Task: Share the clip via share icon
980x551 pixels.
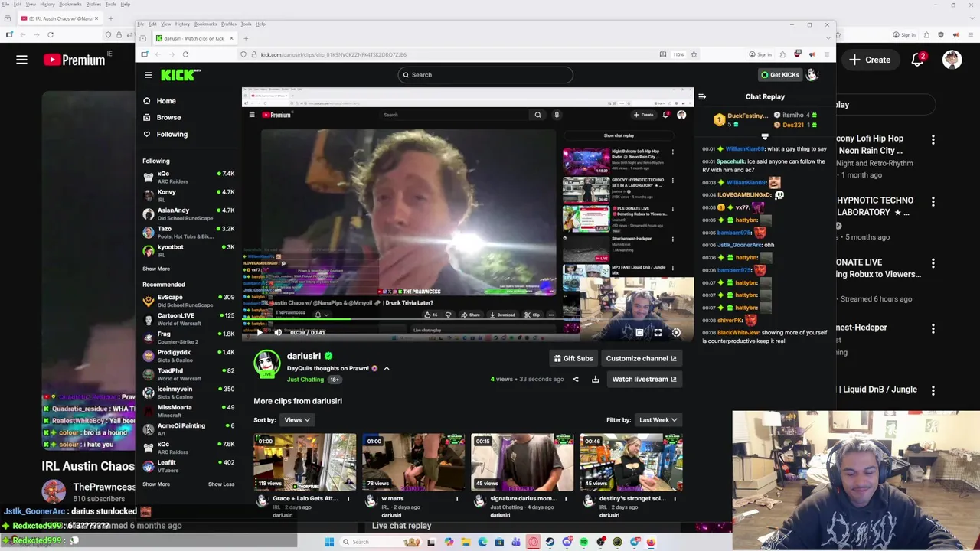Action: pyautogui.click(x=576, y=379)
